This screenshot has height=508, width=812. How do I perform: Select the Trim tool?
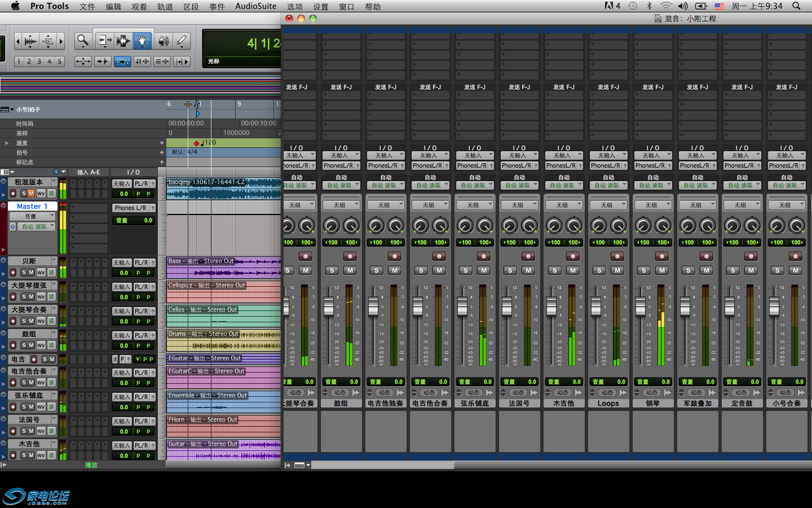click(x=104, y=40)
